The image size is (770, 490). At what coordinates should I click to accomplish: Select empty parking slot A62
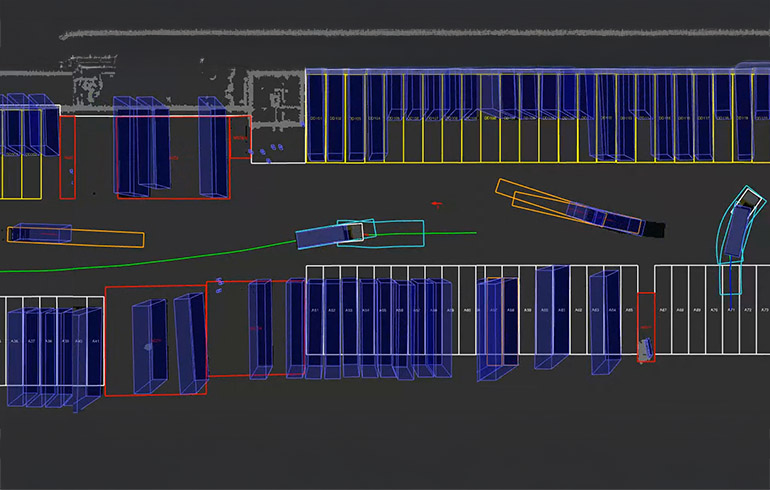[x=578, y=310]
